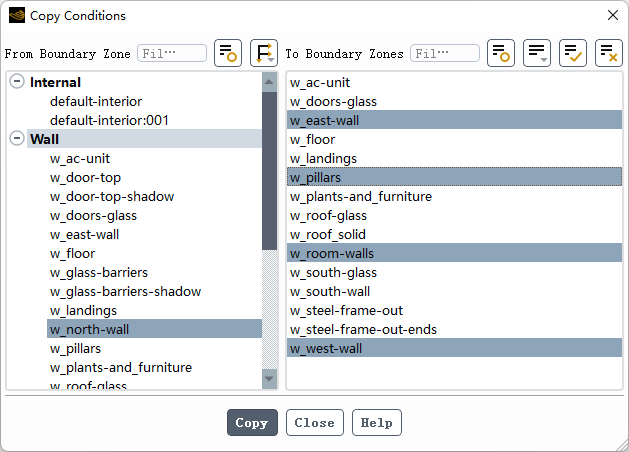Toggle the From Boundary Zone tree grouping icon
Viewport: 629px width, 452px height.
(264, 53)
